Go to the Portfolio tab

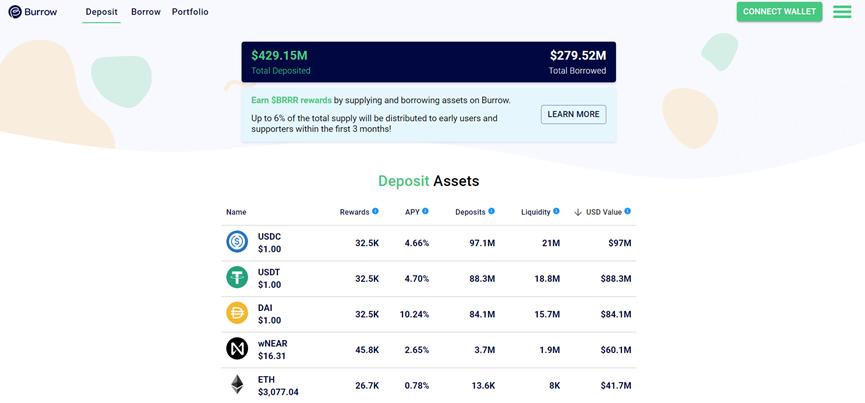[190, 12]
